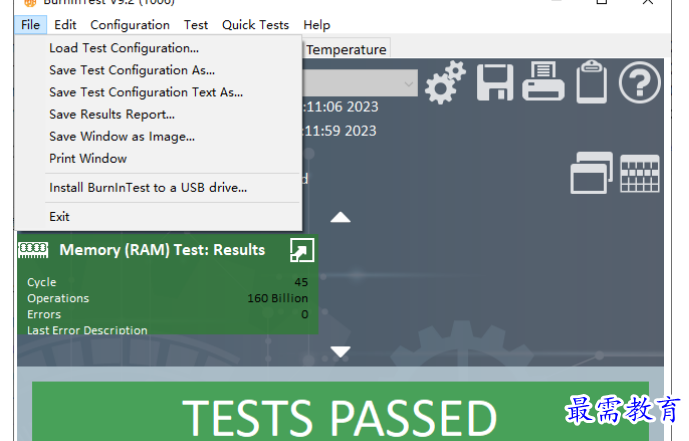
Task: Close the BurnInTest window
Action: [647, 2]
